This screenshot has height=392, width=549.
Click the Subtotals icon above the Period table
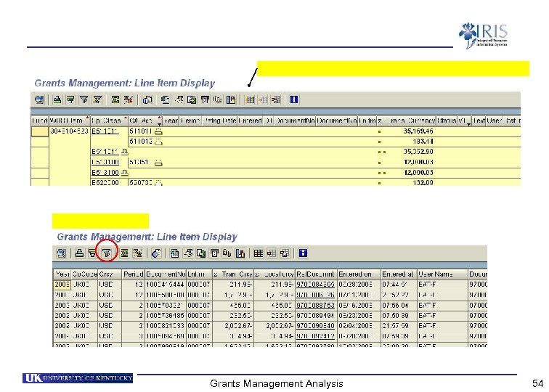pos(137,253)
